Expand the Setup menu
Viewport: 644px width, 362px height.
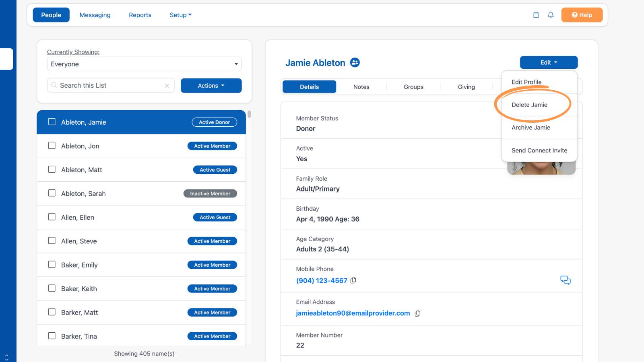[181, 15]
